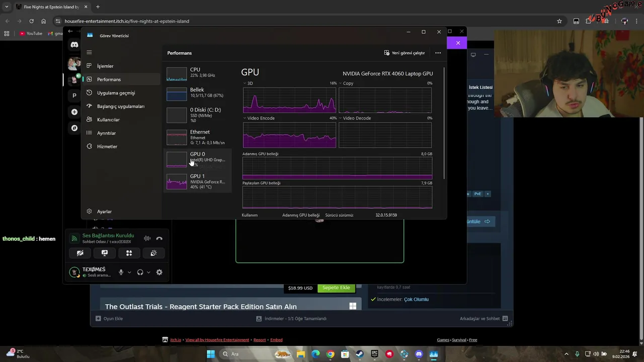Click the Report link on itch.io page

(x=260, y=340)
